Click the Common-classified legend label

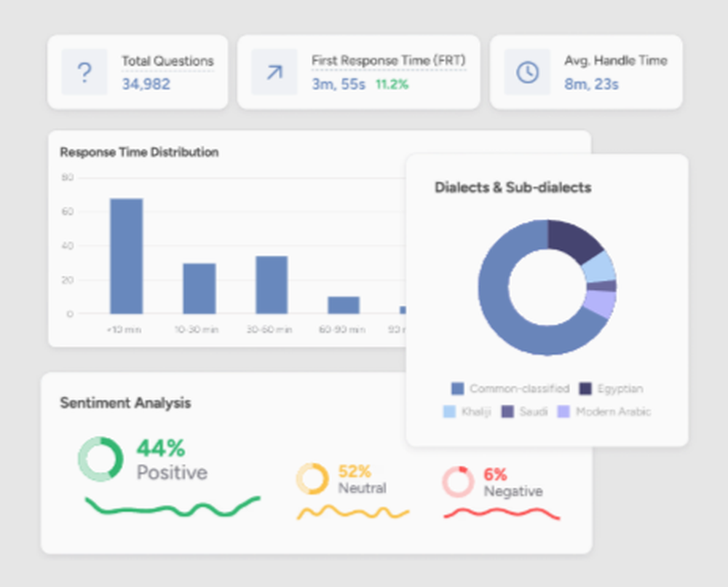(x=519, y=389)
